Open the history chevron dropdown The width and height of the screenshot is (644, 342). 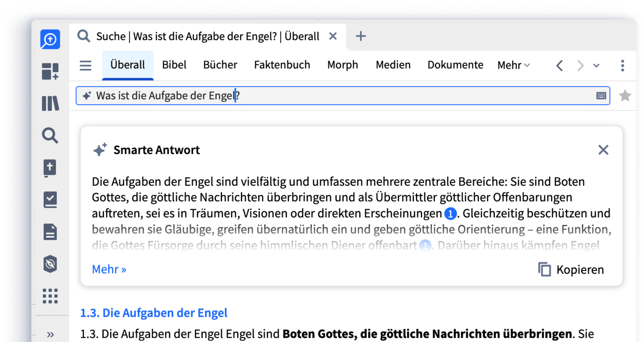596,66
